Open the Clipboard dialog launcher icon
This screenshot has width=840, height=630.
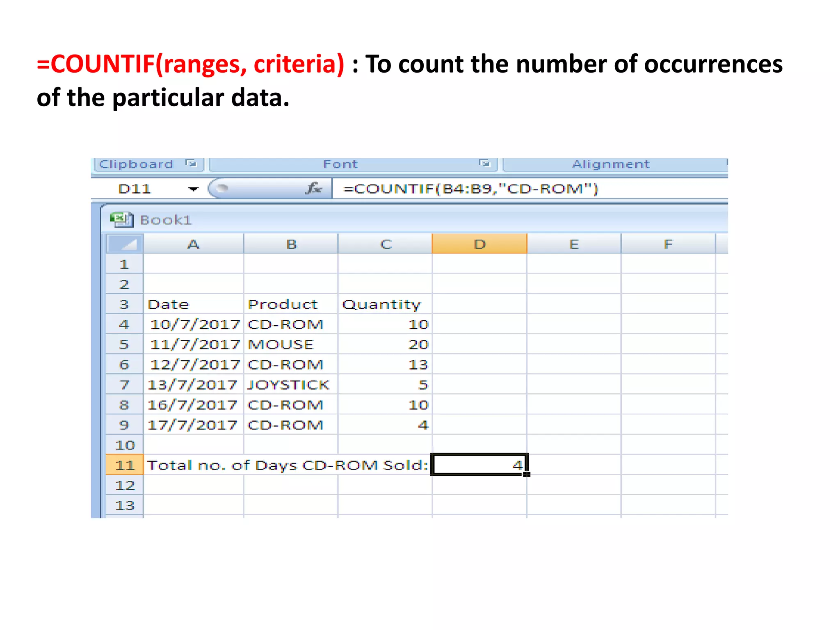191,164
